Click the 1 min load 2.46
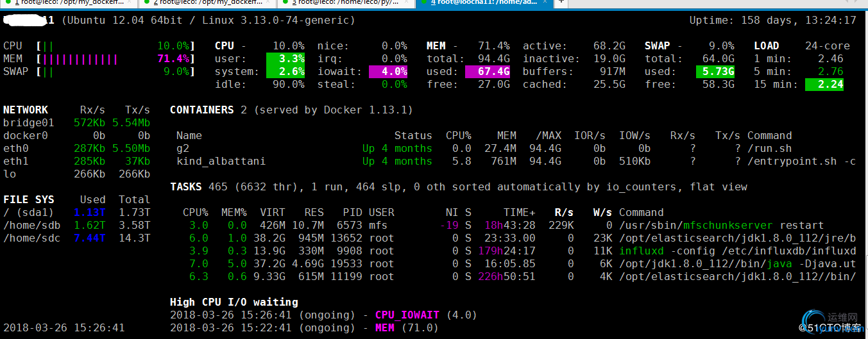The height and width of the screenshot is (339, 868). click(831, 59)
